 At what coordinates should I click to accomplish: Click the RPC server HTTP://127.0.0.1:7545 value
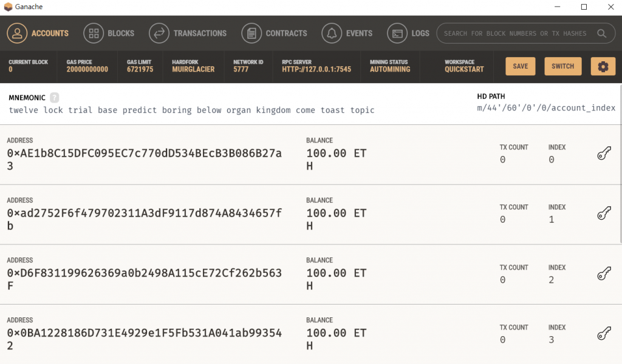316,69
